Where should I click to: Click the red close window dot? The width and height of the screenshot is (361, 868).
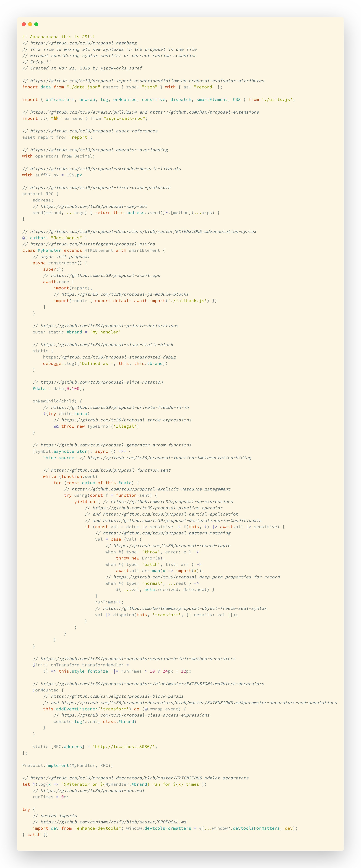[x=24, y=24]
